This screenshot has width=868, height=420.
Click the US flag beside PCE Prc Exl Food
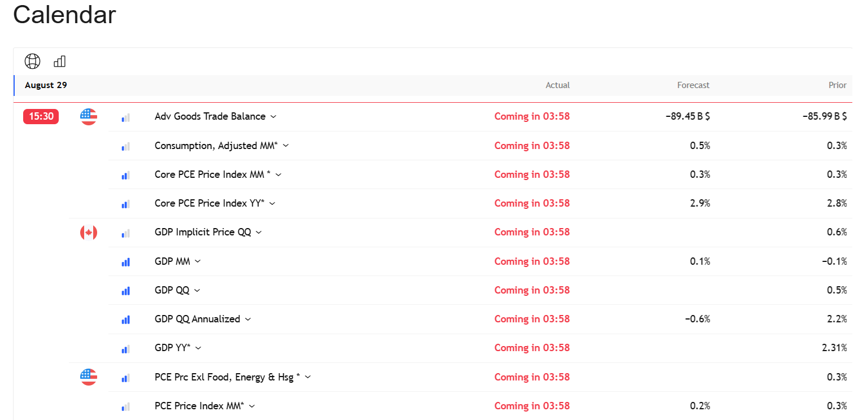(89, 377)
